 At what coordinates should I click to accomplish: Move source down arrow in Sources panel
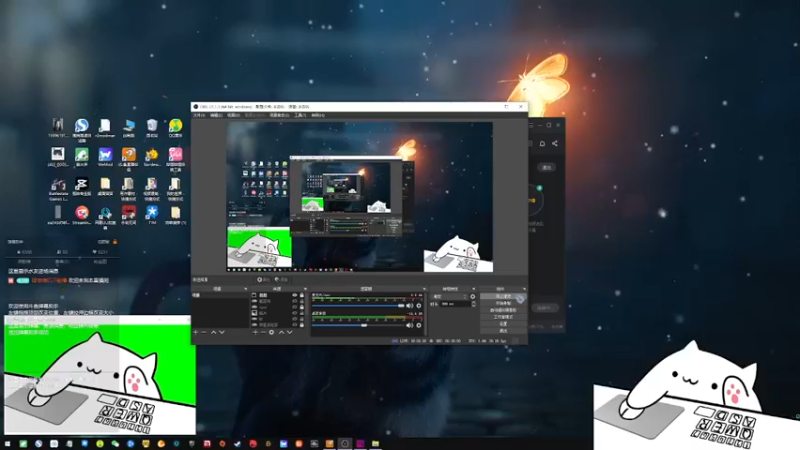click(x=289, y=332)
